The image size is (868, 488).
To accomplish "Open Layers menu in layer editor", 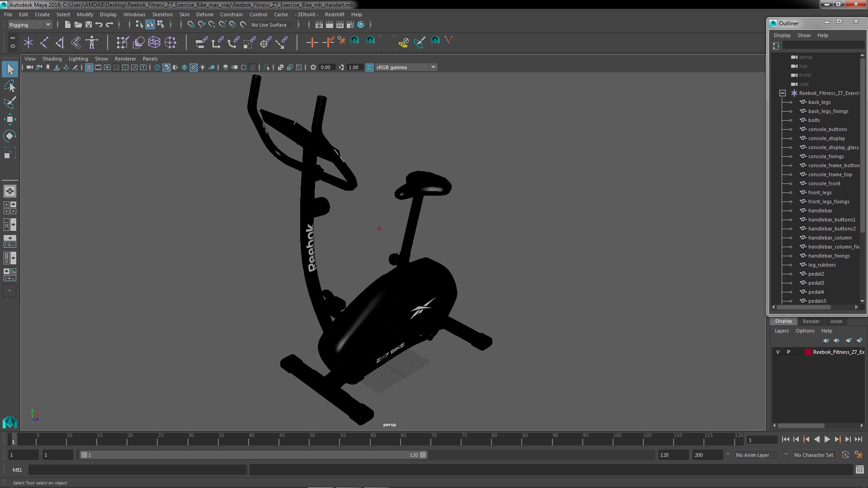I will click(x=781, y=331).
